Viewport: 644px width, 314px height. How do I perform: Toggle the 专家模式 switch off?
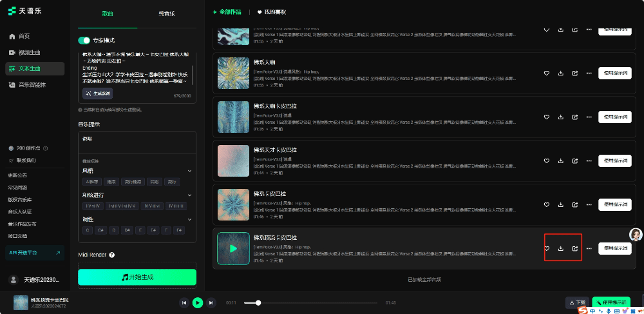point(84,40)
